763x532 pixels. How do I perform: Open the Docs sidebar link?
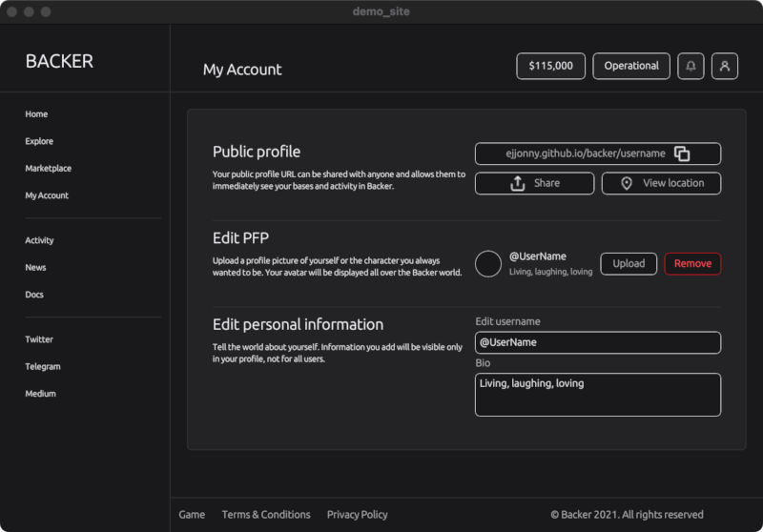click(x=34, y=295)
